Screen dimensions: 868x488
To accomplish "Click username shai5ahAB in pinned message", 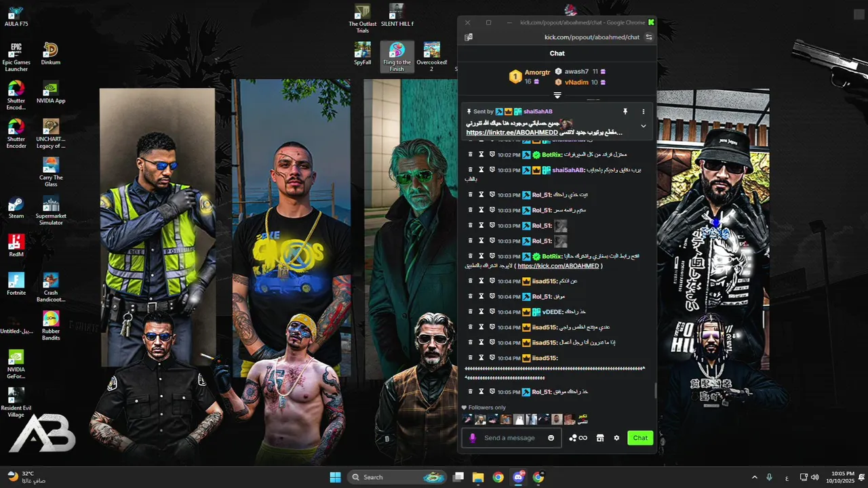I will click(538, 112).
